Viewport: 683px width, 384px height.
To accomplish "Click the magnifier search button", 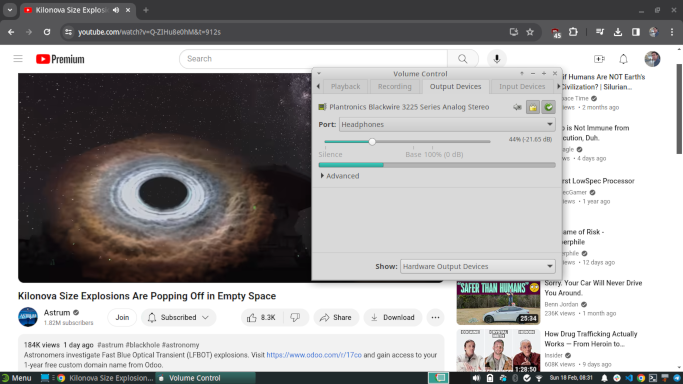I will [x=463, y=59].
